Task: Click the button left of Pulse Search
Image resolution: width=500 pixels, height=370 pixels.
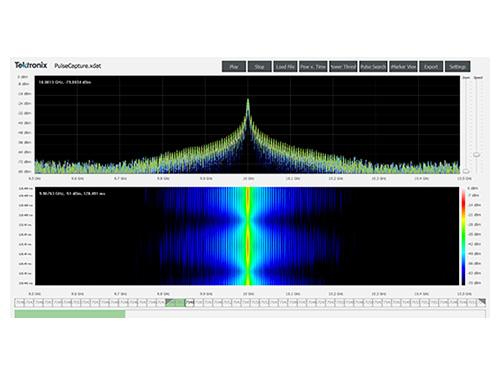Action: 343,67
